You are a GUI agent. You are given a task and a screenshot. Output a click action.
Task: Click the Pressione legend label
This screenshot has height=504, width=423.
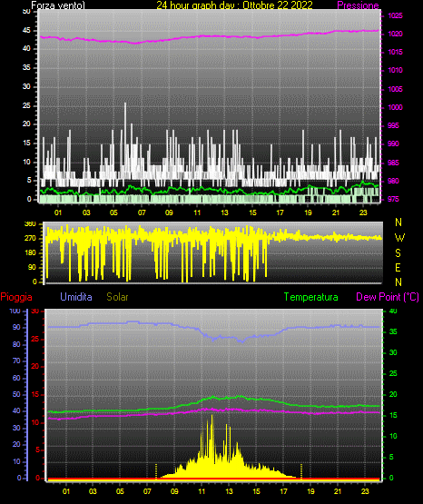[358, 5]
